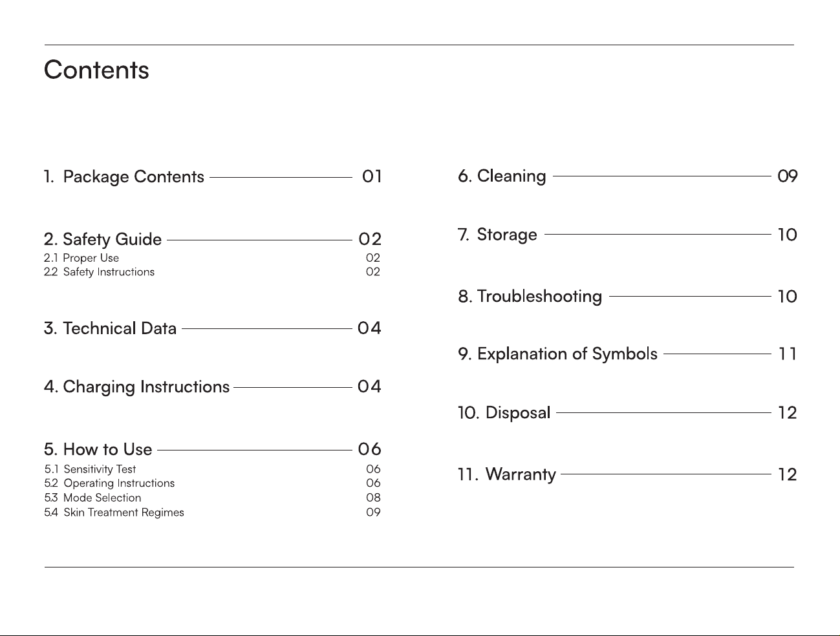Open the Package Contents entry

[124, 176]
